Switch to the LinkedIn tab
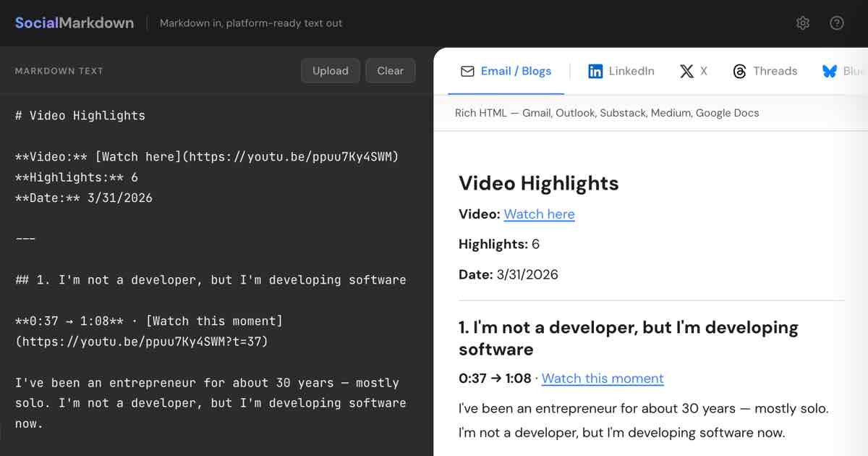The width and height of the screenshot is (868, 456). (x=621, y=71)
